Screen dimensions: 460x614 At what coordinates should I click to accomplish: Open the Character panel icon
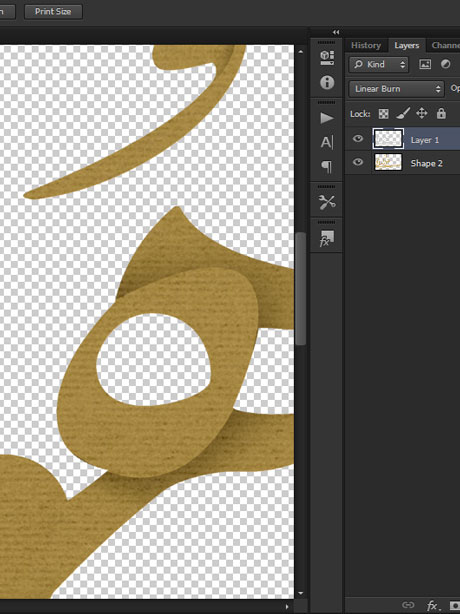tap(327, 142)
